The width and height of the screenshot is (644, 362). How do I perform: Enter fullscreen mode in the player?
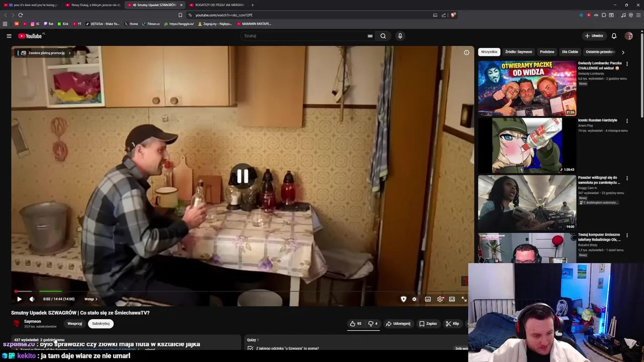(464, 299)
